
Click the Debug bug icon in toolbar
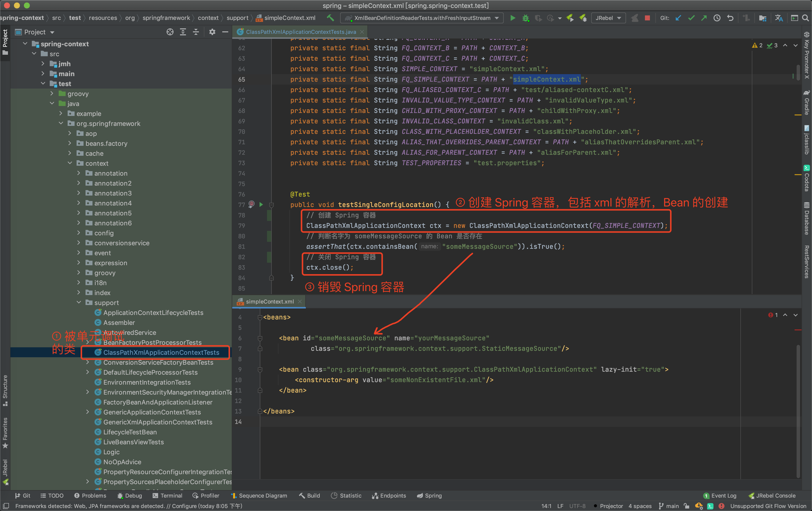pos(525,18)
